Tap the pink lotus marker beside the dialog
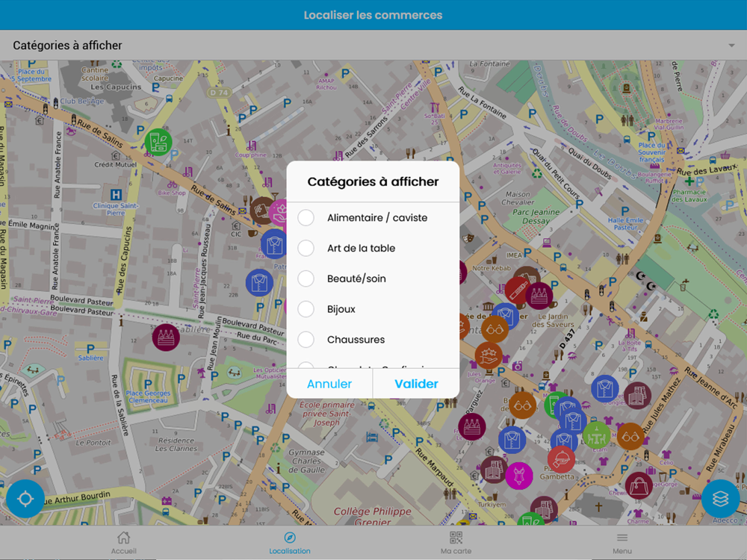The width and height of the screenshot is (747, 560). pyautogui.click(x=278, y=213)
